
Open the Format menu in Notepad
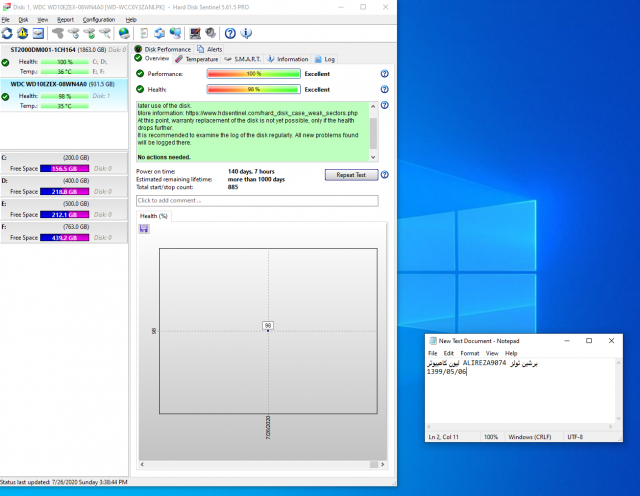click(x=469, y=353)
